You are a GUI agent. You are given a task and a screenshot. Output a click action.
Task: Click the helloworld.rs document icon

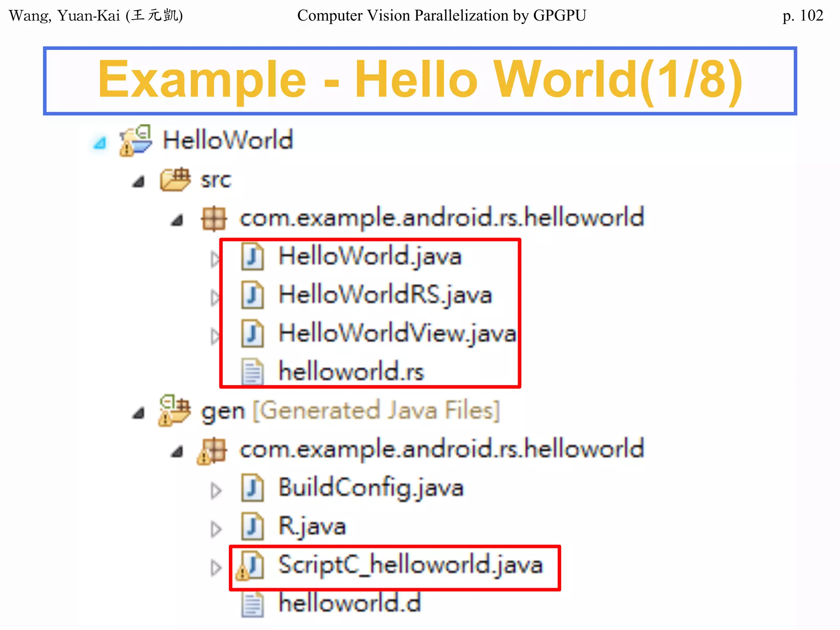[253, 372]
